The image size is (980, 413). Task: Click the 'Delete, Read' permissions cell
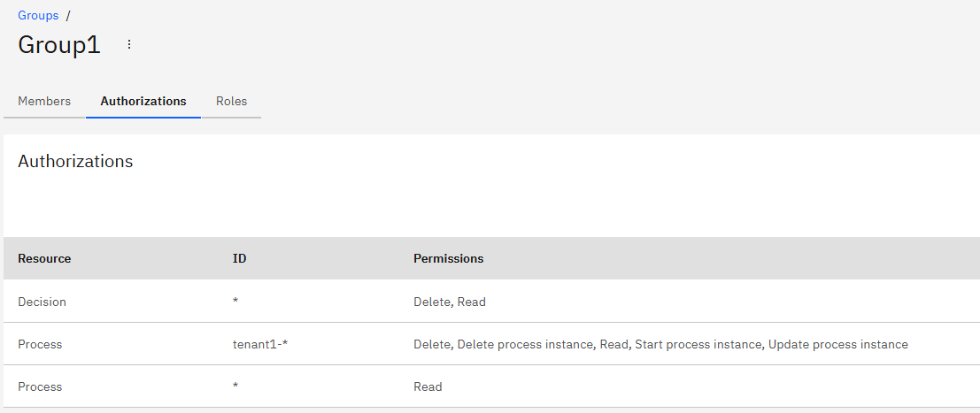[450, 302]
